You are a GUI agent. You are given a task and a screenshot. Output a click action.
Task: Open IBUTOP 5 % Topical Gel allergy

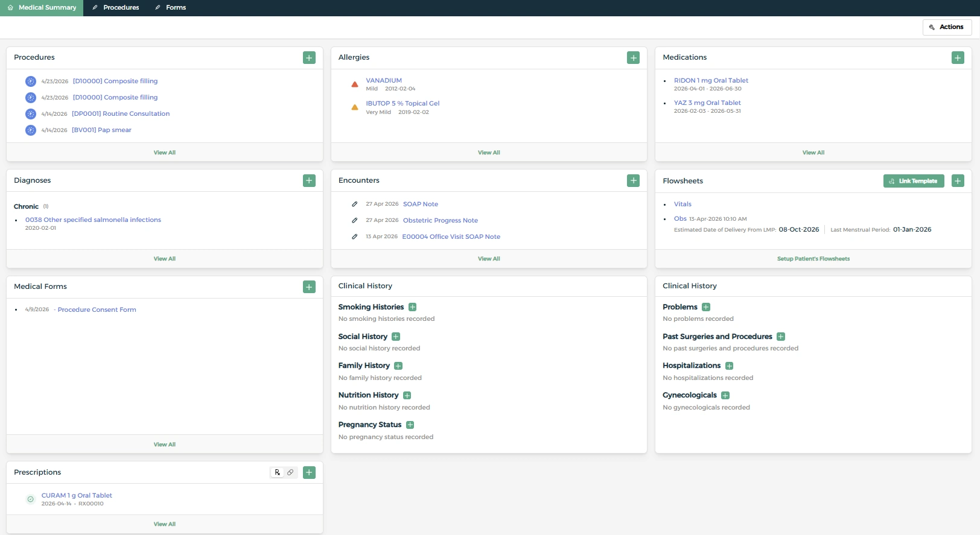(x=402, y=103)
